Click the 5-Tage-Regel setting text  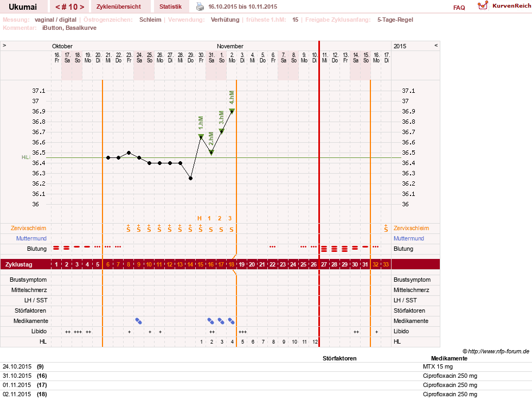[x=395, y=20]
